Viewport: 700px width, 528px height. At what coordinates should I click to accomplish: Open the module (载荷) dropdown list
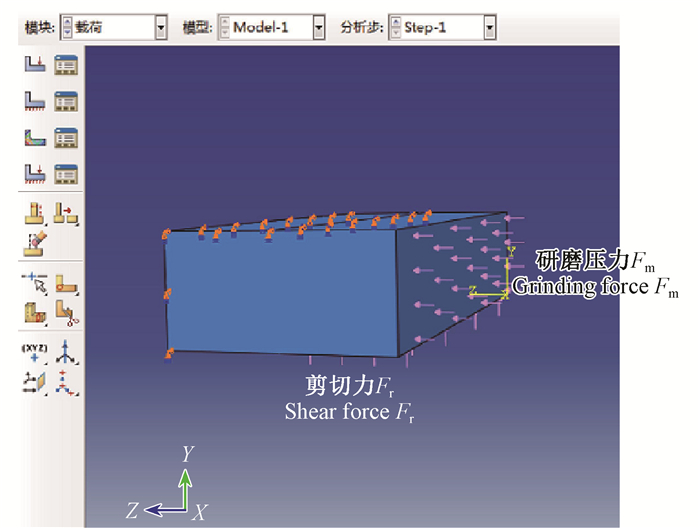tap(161, 29)
